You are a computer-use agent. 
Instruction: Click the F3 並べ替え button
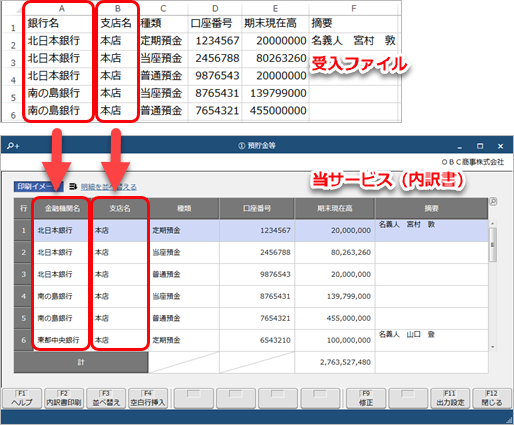[106, 398]
